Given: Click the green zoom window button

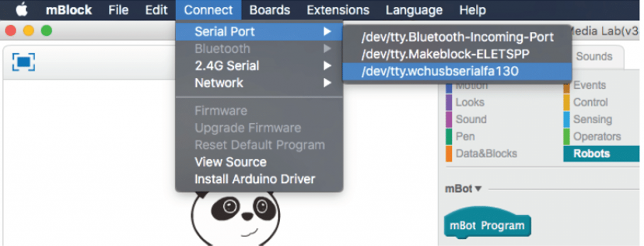Looking at the screenshot, I should click(47, 30).
